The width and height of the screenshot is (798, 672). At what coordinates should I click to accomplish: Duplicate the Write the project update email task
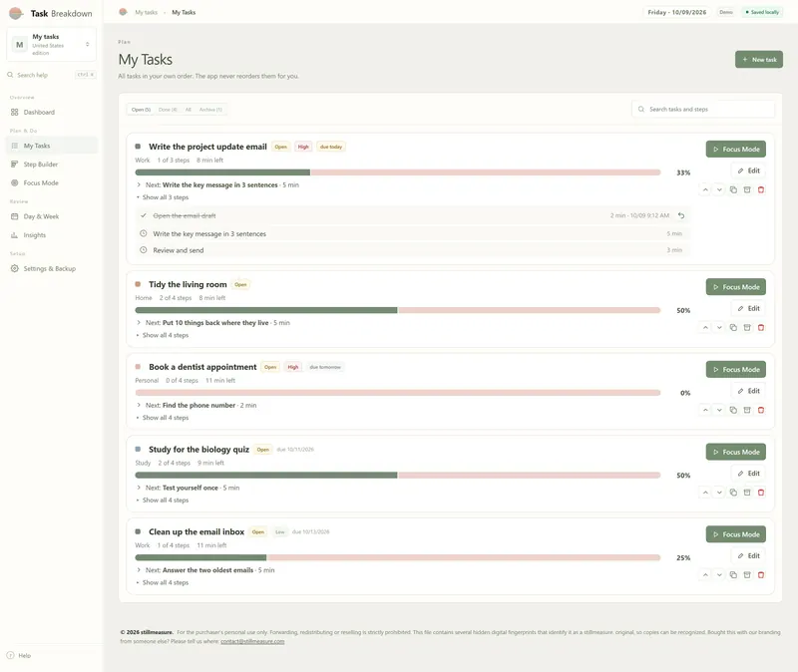pyautogui.click(x=733, y=189)
